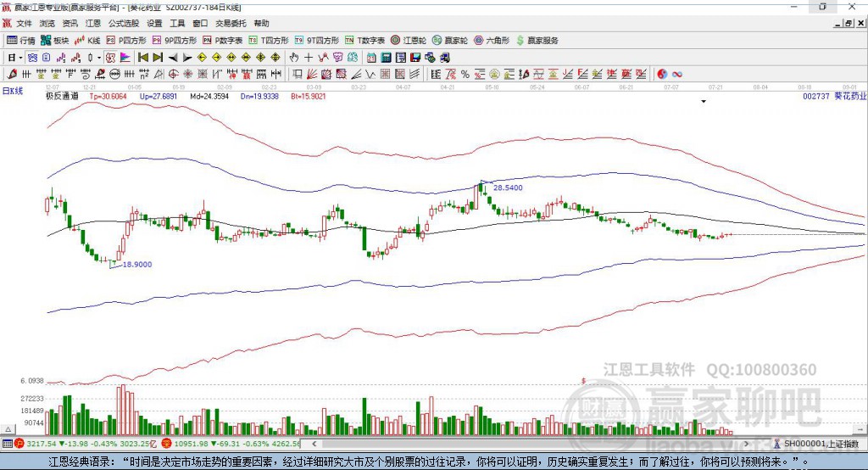This screenshot has height=470, width=868.
Task: Move chart right with black right arrow
Action: pyautogui.click(x=187, y=58)
